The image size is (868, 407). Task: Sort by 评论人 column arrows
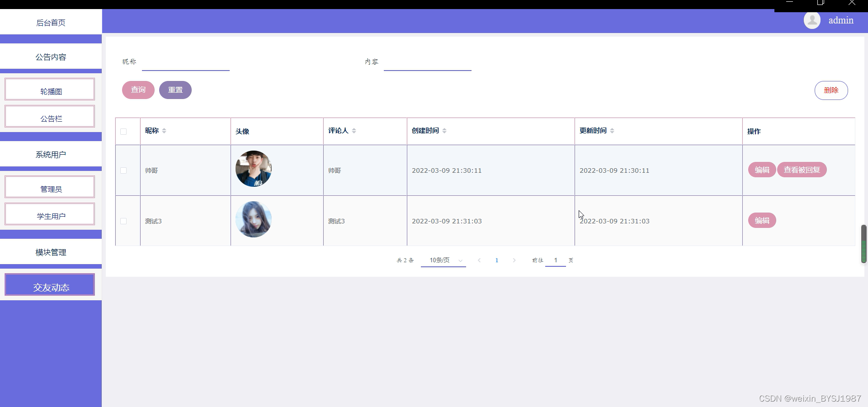point(354,131)
